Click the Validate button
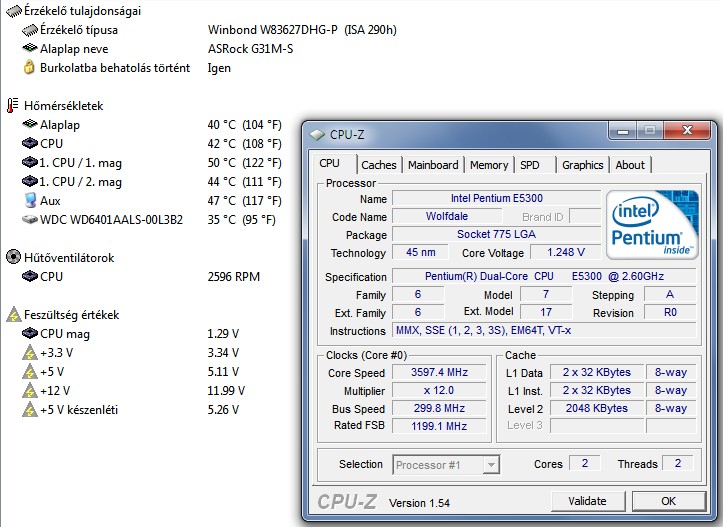This screenshot has height=527, width=723. point(587,501)
